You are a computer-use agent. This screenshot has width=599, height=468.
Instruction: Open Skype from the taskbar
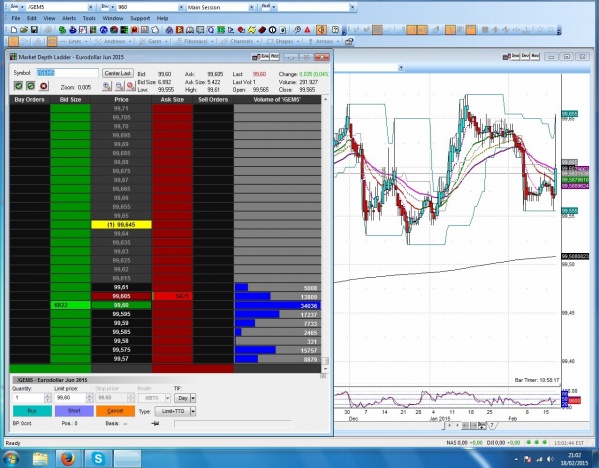98,458
